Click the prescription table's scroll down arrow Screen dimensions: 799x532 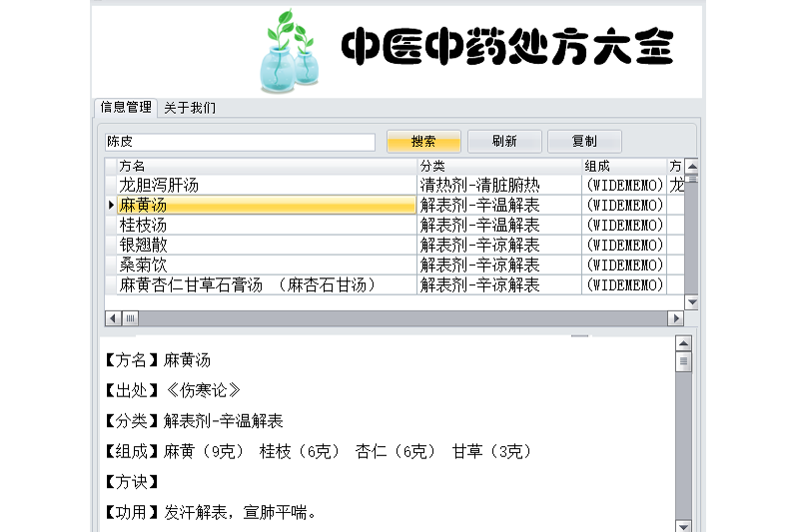point(691,301)
